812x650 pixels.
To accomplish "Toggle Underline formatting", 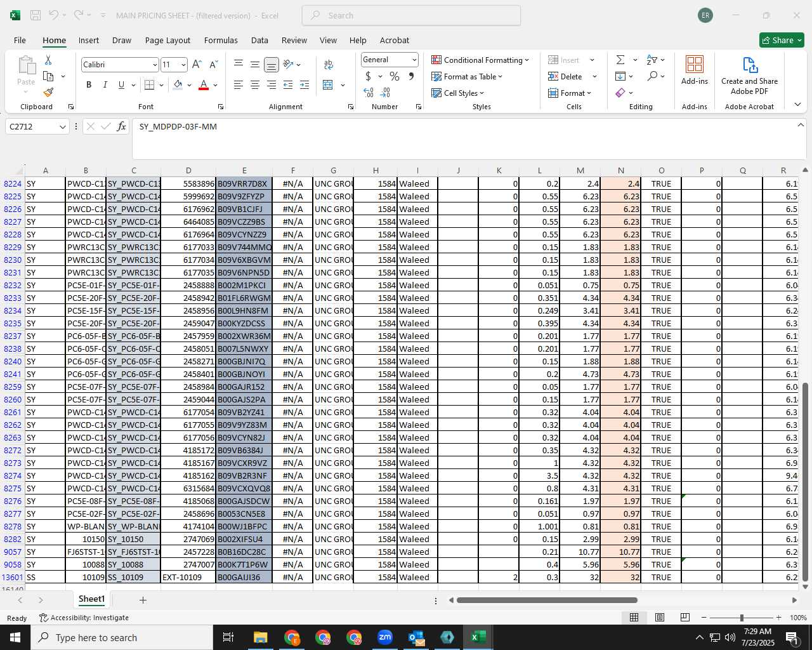I will 121,84.
